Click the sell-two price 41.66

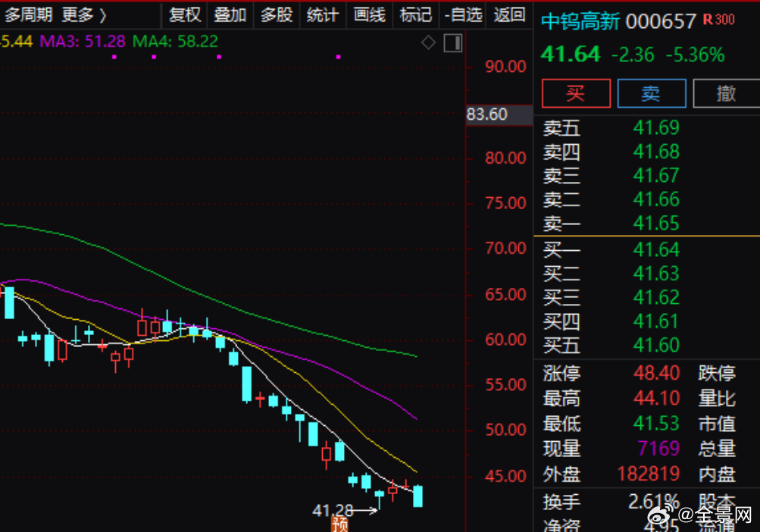click(656, 199)
